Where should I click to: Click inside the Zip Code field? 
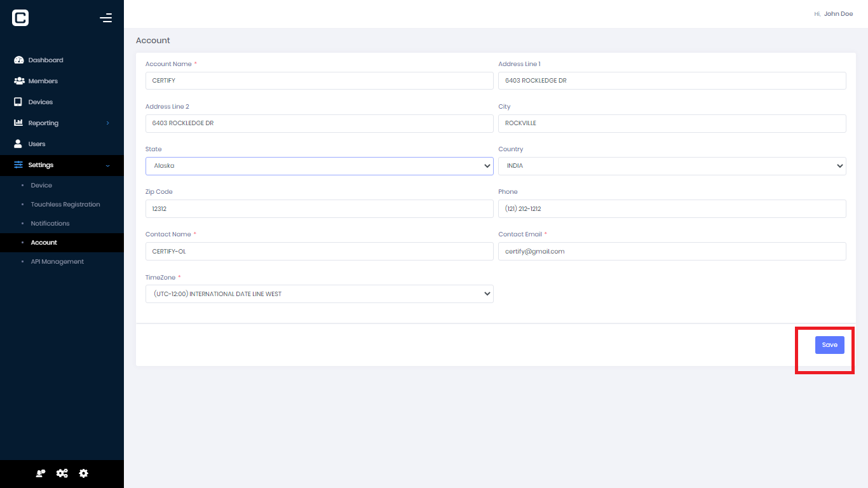click(319, 208)
